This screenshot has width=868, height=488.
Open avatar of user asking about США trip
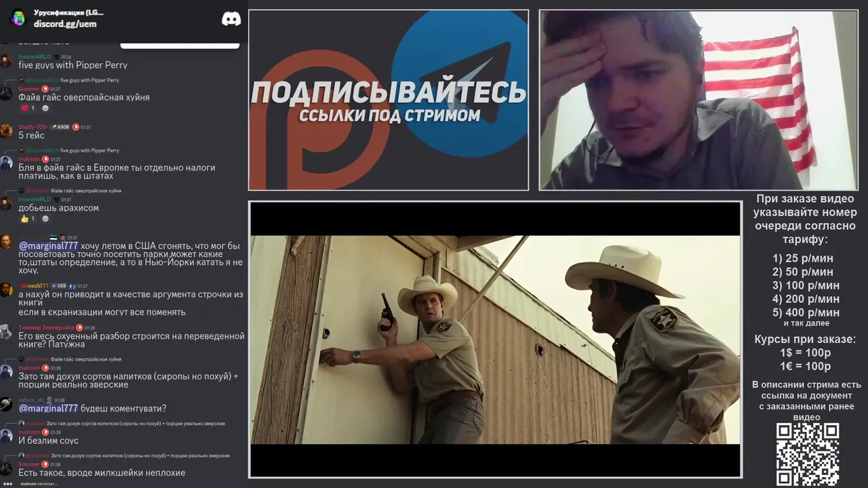point(5,243)
